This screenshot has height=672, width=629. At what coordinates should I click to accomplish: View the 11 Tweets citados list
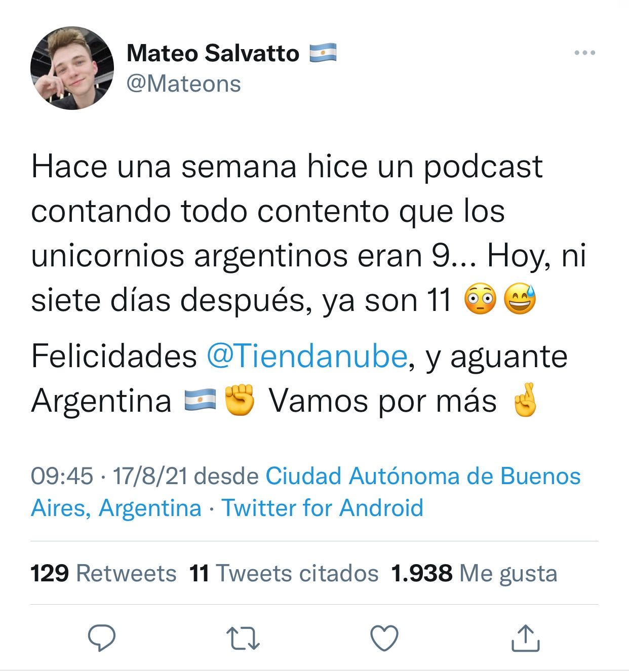(x=284, y=573)
